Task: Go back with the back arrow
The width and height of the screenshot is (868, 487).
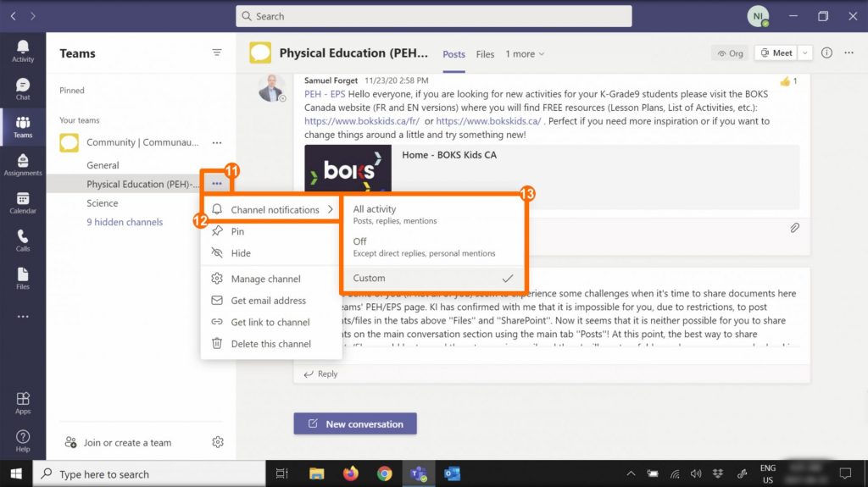Action: tap(14, 16)
